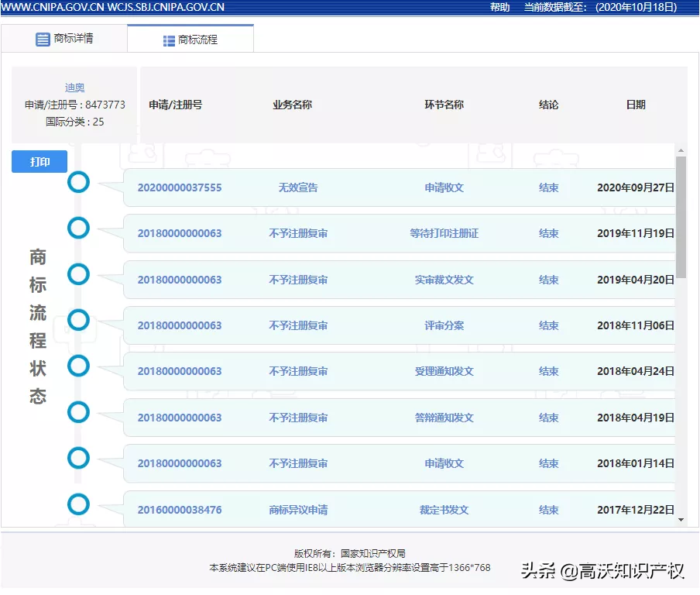This screenshot has width=700, height=595.
Task: Click the 日期 column header
Action: click(x=634, y=105)
